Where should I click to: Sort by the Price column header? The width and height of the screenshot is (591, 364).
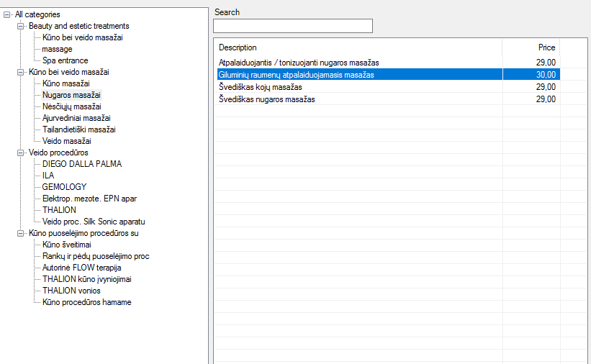pyautogui.click(x=531, y=47)
